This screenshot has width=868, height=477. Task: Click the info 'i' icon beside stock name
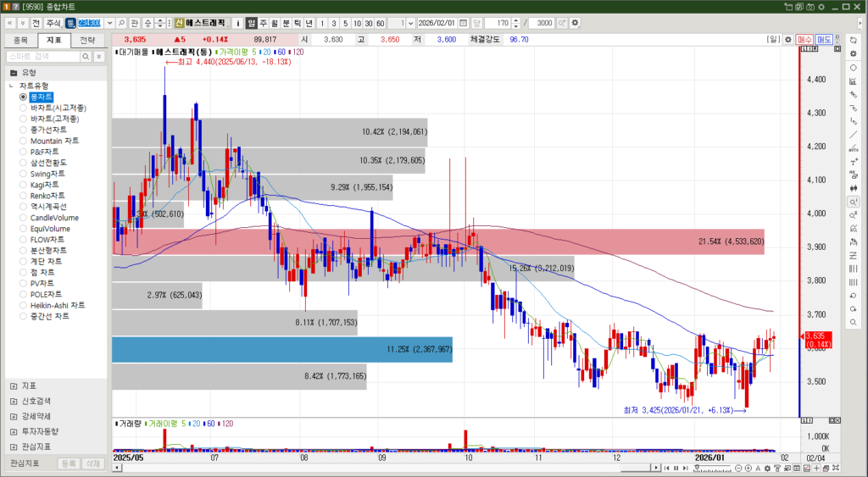click(237, 22)
